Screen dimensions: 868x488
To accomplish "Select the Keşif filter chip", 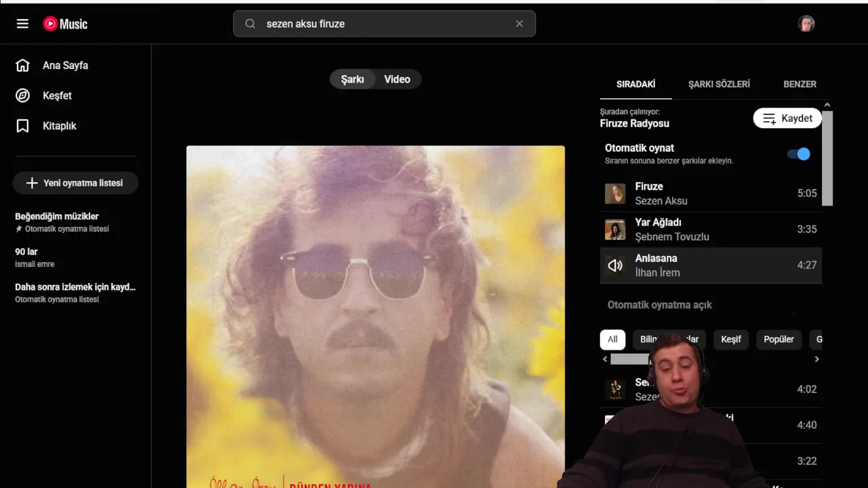I will coord(731,340).
